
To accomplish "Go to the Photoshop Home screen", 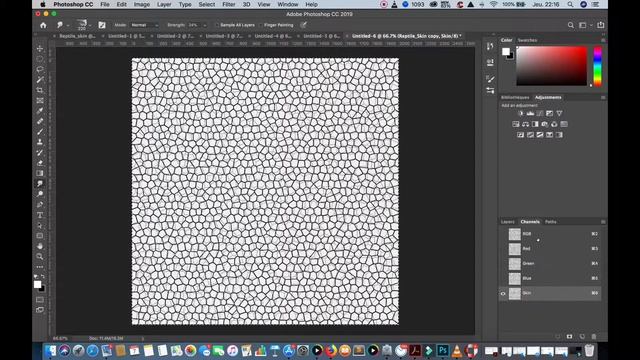I will [x=43, y=25].
